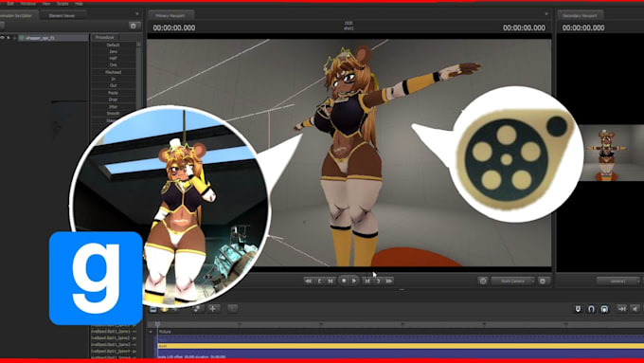Jump to the last frame

click(389, 281)
